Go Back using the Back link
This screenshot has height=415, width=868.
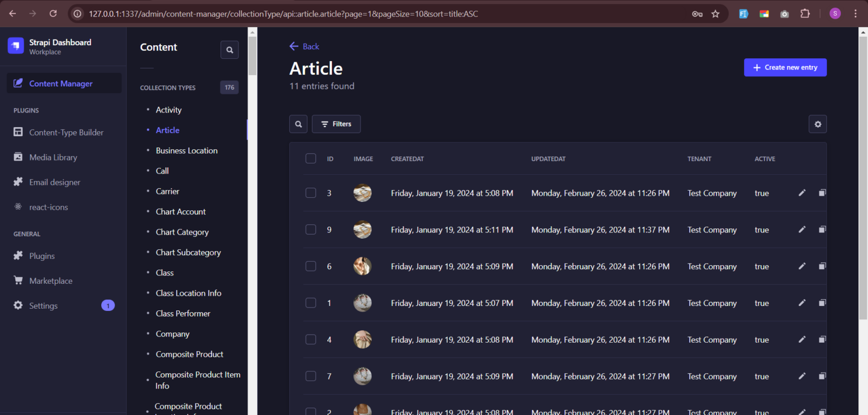coord(304,46)
